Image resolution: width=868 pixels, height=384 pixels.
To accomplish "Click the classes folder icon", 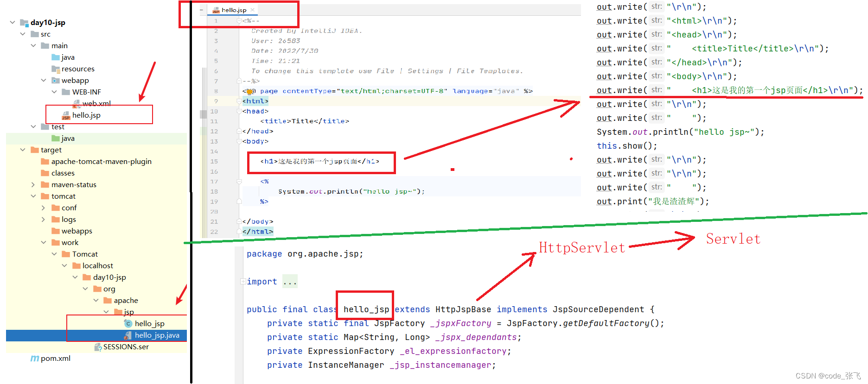I will coord(45,173).
